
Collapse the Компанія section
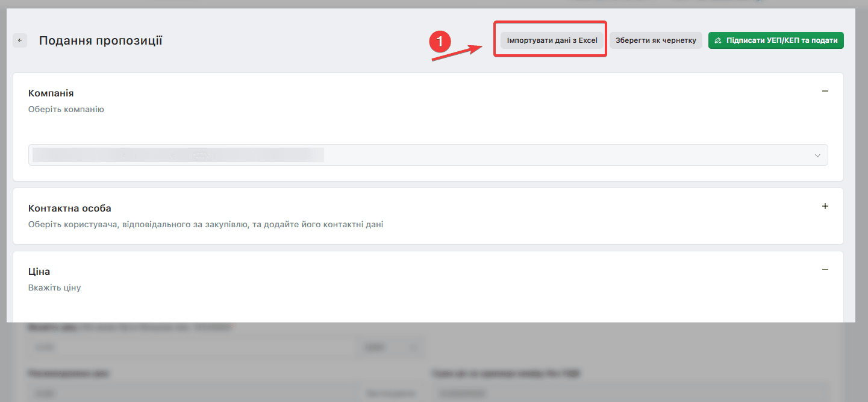click(x=825, y=91)
